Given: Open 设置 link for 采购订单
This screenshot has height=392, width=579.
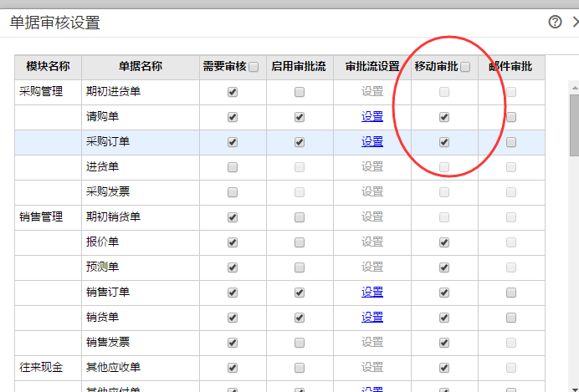Looking at the screenshot, I should (x=372, y=142).
